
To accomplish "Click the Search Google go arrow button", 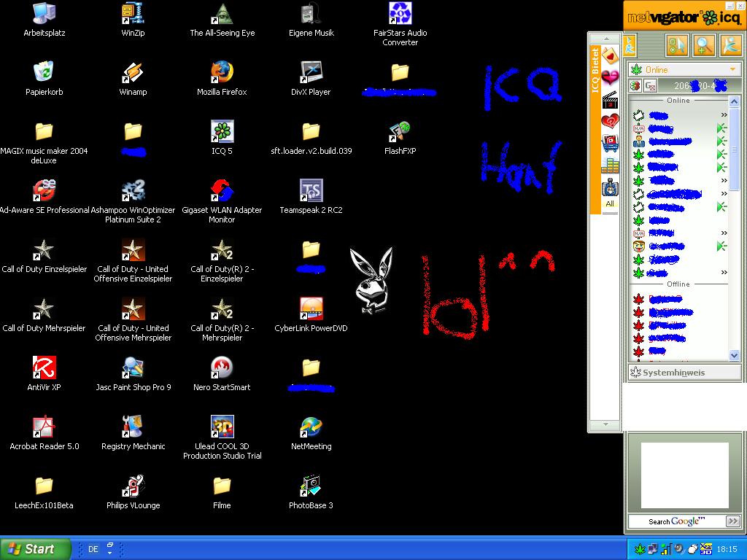I will [732, 521].
